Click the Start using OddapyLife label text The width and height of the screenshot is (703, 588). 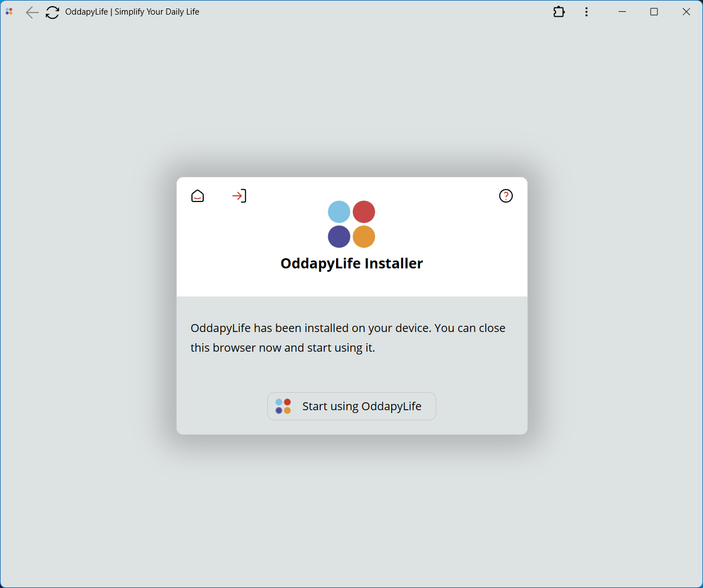[362, 406]
